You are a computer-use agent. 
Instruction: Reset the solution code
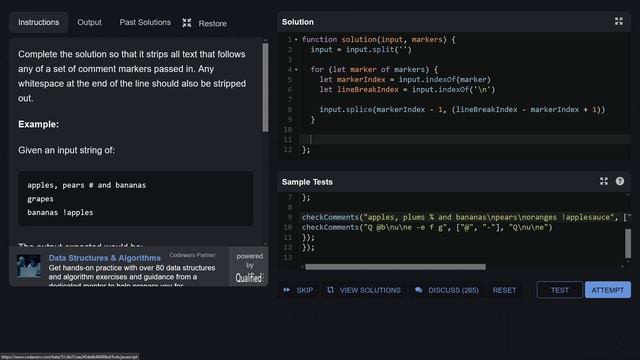coord(504,290)
